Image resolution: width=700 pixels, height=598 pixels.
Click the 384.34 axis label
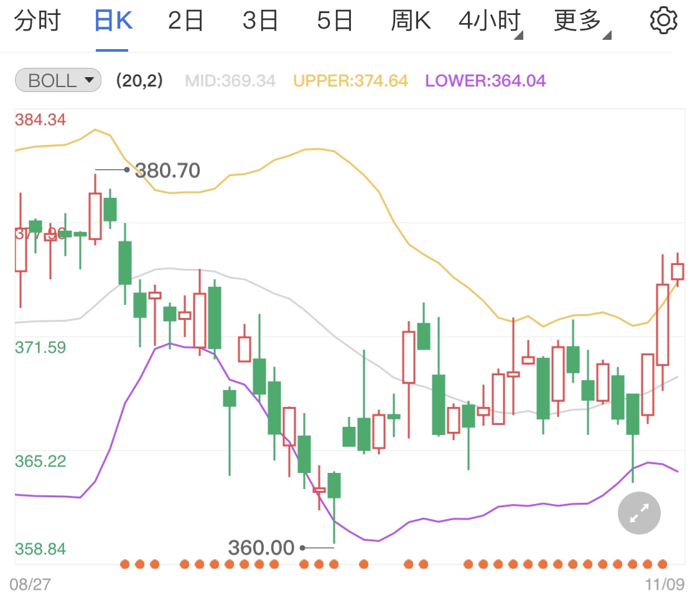40,119
